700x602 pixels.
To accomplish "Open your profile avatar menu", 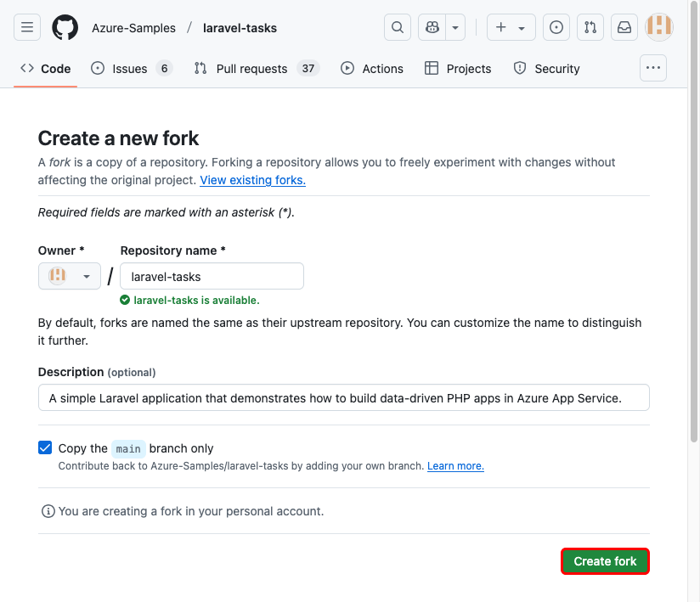I will coord(658,27).
